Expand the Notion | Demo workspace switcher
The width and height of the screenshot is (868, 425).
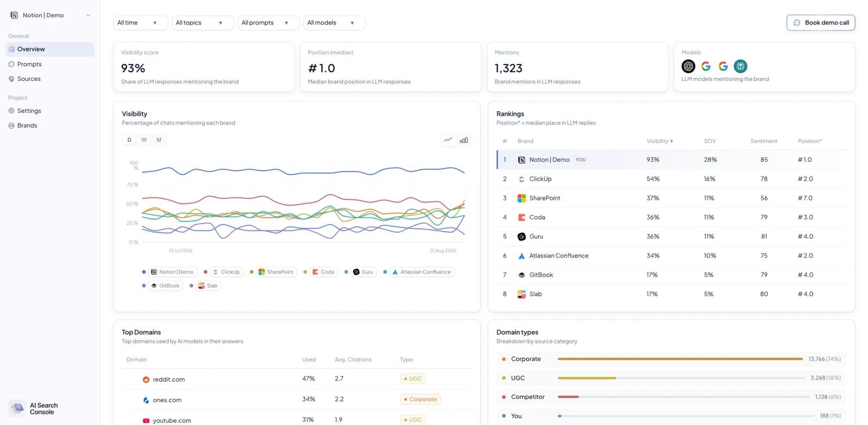pos(50,15)
